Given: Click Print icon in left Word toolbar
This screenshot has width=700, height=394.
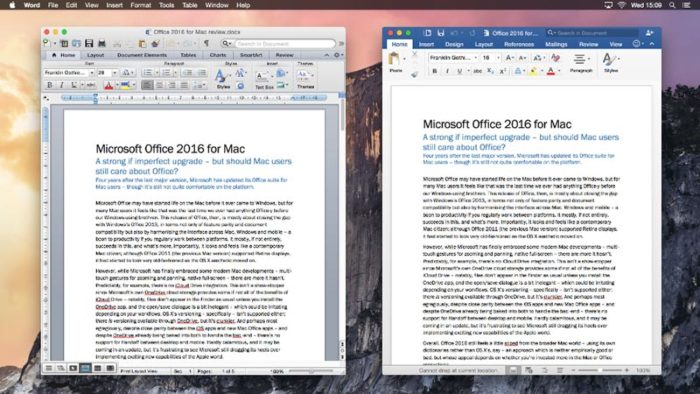Looking at the screenshot, I should click(x=102, y=43).
